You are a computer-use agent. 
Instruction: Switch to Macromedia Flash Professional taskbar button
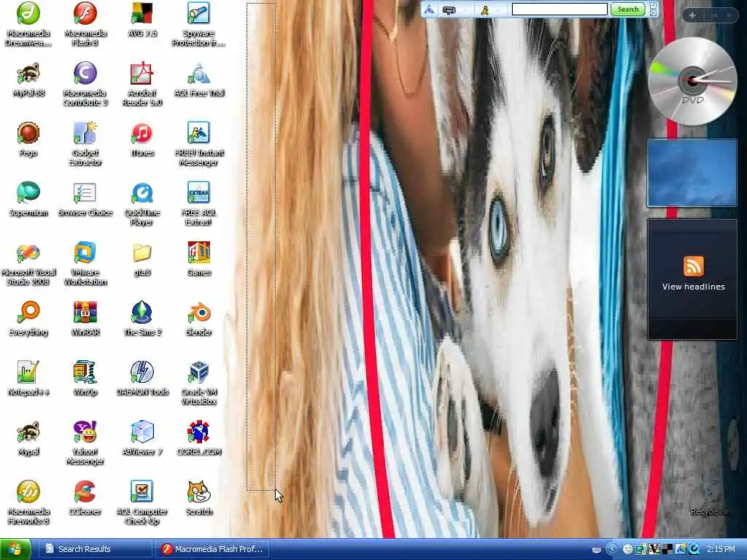tap(212, 550)
